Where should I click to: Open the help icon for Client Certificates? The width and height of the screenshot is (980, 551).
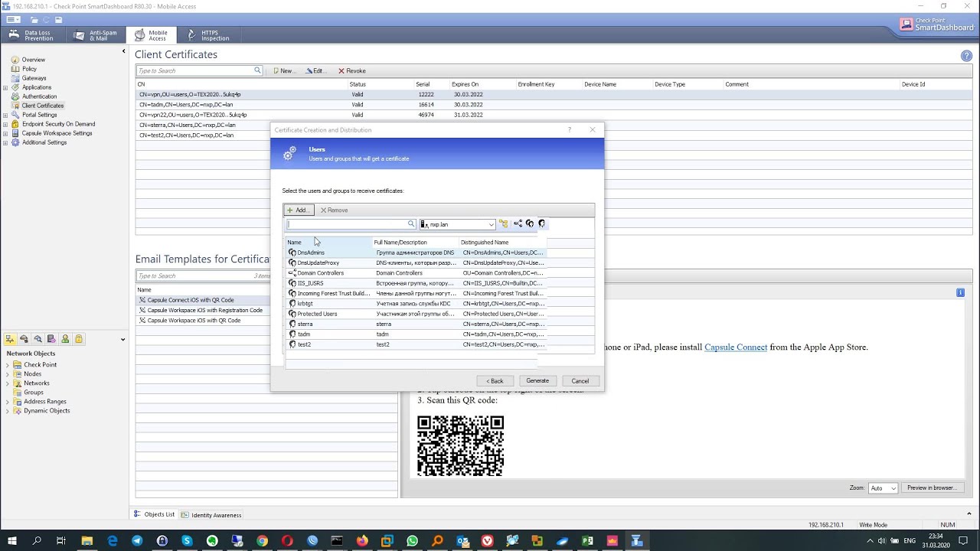click(x=966, y=56)
